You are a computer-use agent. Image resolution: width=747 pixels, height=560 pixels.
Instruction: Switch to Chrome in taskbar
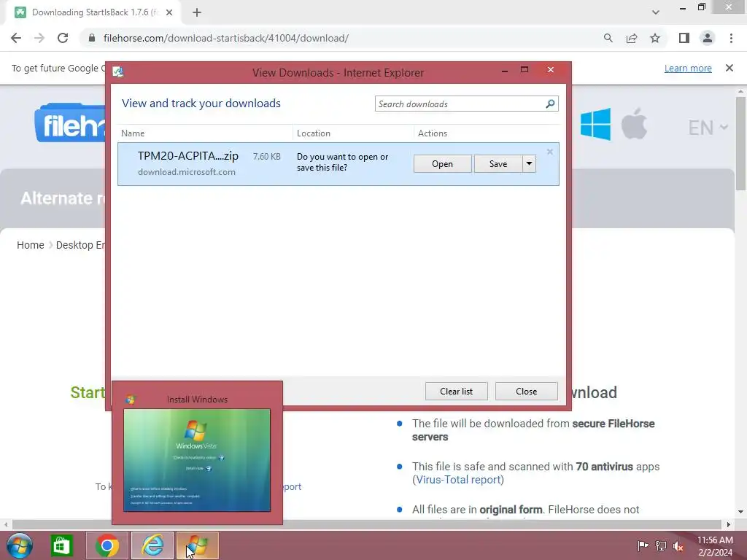tap(107, 545)
